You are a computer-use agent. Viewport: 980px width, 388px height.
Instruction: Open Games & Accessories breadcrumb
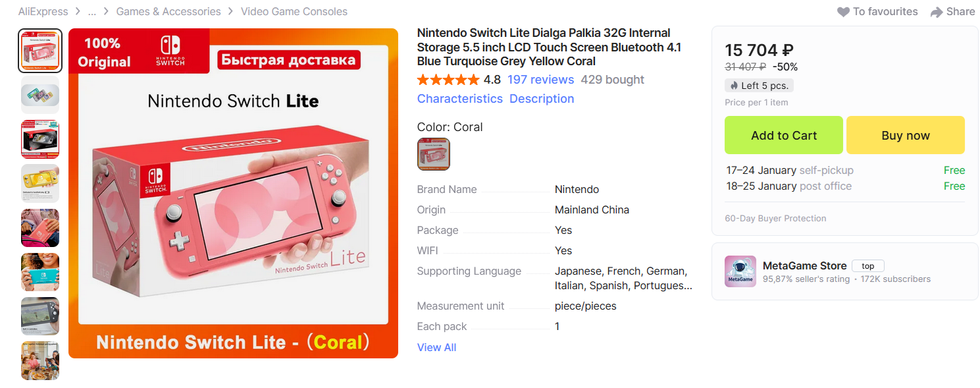168,12
